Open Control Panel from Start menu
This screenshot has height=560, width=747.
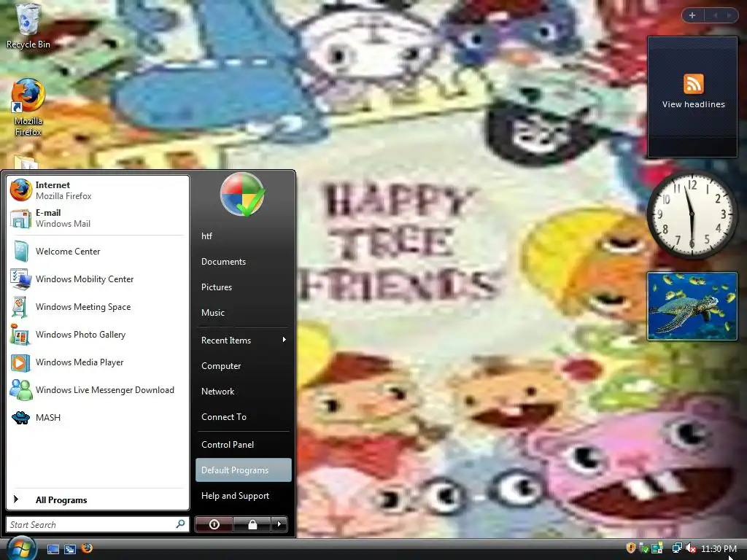[x=244, y=444]
